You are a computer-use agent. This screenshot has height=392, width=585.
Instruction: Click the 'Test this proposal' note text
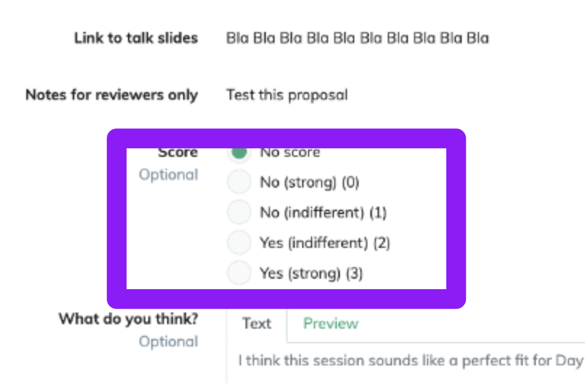click(287, 95)
